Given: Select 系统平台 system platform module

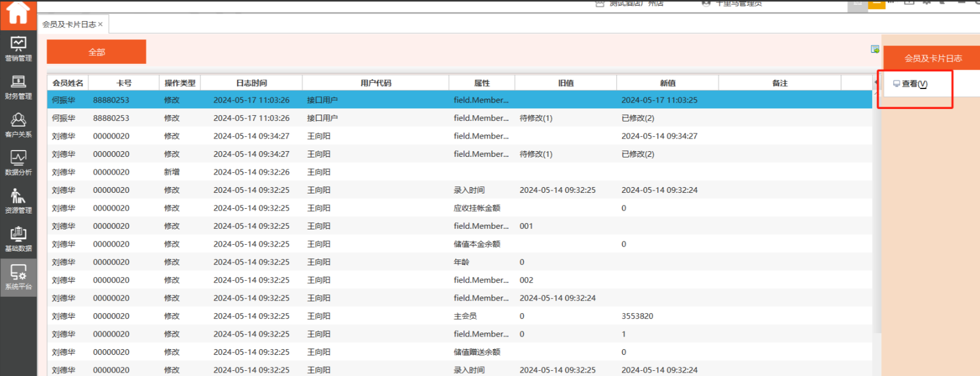Looking at the screenshot, I should coord(18,277).
